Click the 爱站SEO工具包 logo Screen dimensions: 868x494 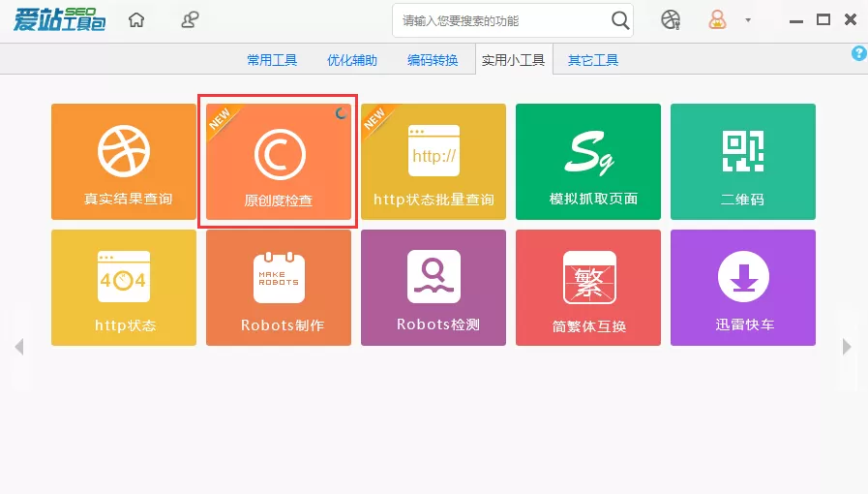pyautogui.click(x=59, y=20)
